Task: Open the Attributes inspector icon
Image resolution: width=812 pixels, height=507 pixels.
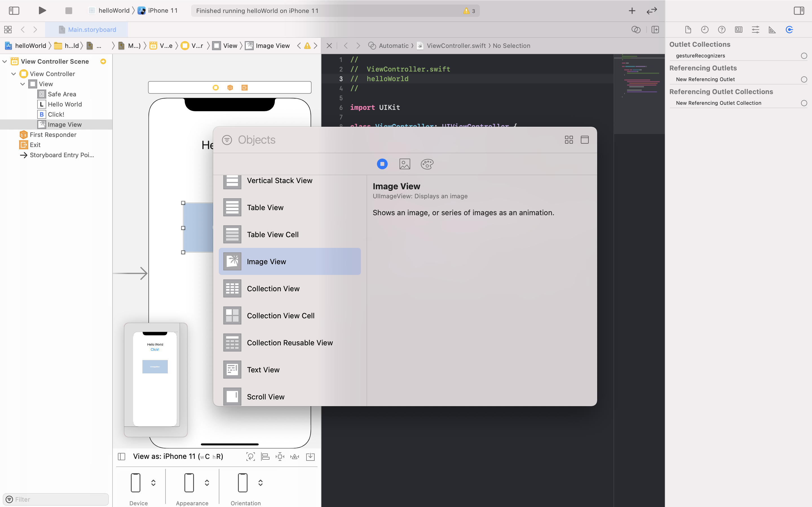Action: [755, 30]
